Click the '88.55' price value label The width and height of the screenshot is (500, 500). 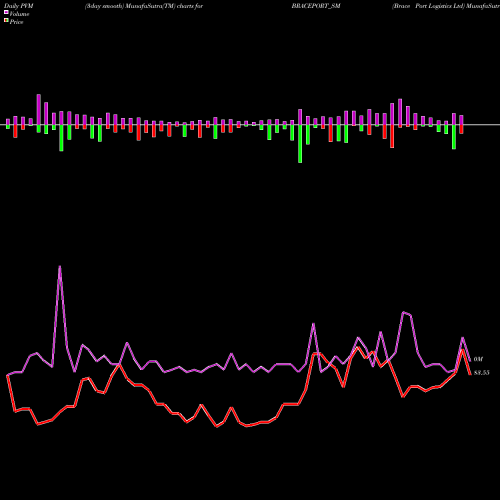click(x=481, y=373)
